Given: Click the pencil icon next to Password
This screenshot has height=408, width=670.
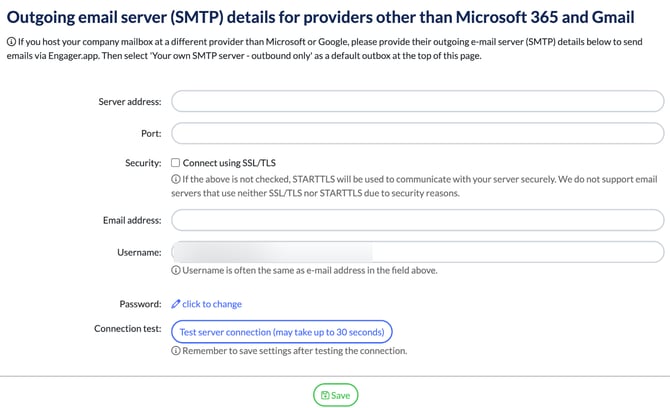Looking at the screenshot, I should [x=176, y=304].
